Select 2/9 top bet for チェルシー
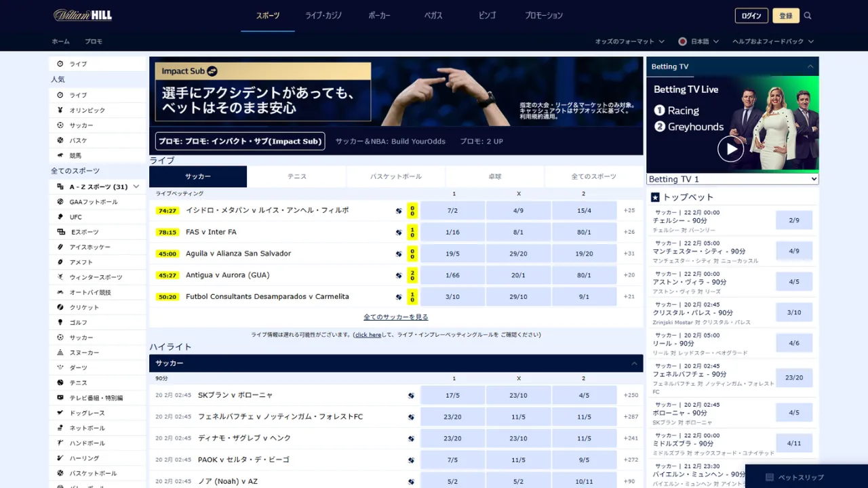 pyautogui.click(x=794, y=220)
